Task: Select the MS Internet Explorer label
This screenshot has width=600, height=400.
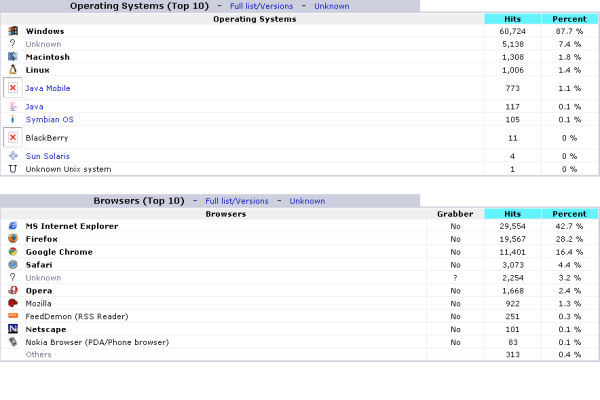Action: [72, 226]
